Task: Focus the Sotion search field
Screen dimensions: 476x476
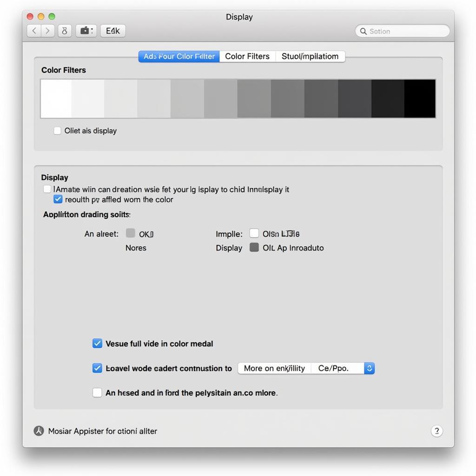Action: [402, 31]
